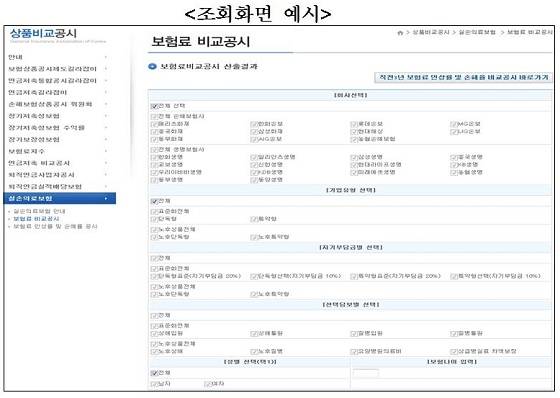Click the home icon in the breadcrumb

point(400,33)
